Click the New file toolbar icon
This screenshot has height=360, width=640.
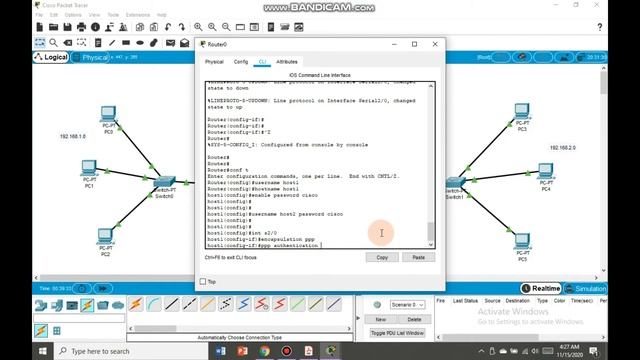40,27
